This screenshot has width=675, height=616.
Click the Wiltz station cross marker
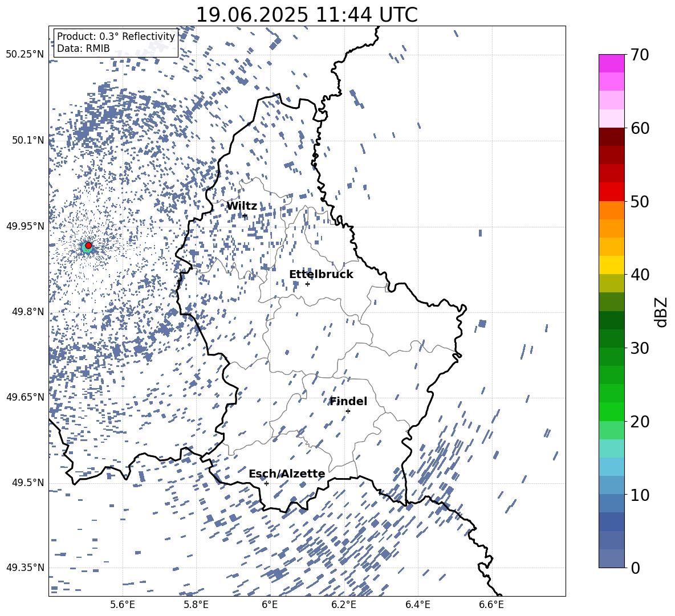(245, 216)
